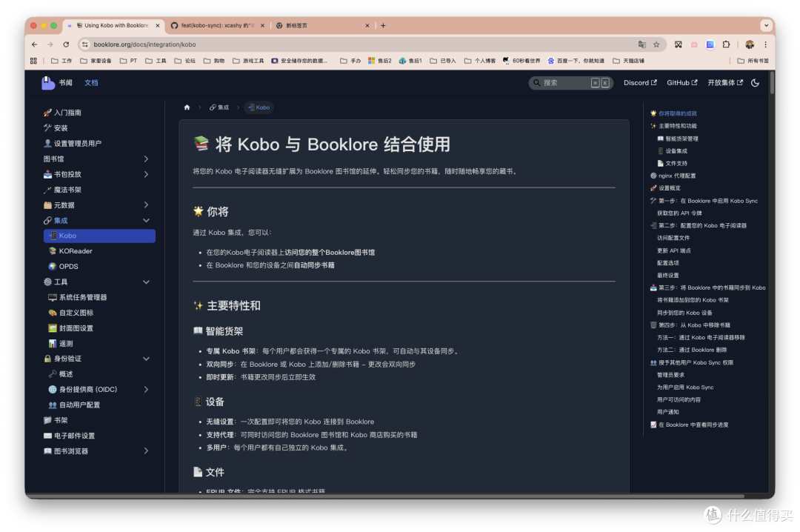800x532 pixels.
Task: Jump to 在 Booklore 中查看同步进度
Action: pos(690,425)
